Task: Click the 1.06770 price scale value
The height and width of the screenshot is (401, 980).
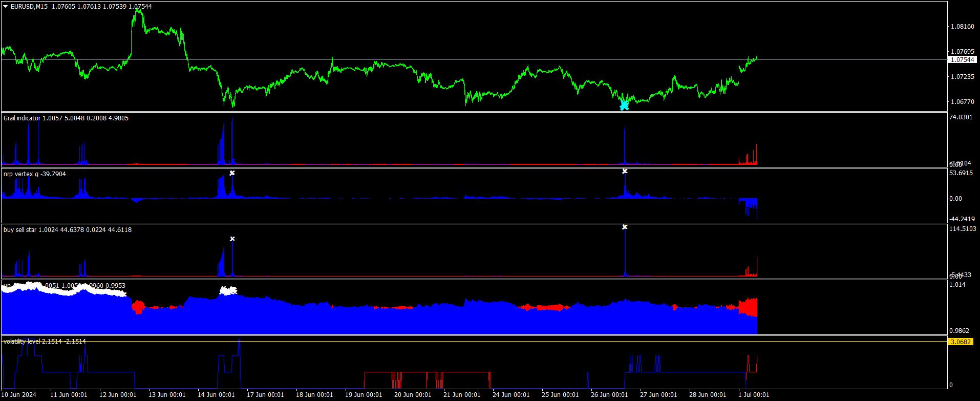Action: pos(963,102)
